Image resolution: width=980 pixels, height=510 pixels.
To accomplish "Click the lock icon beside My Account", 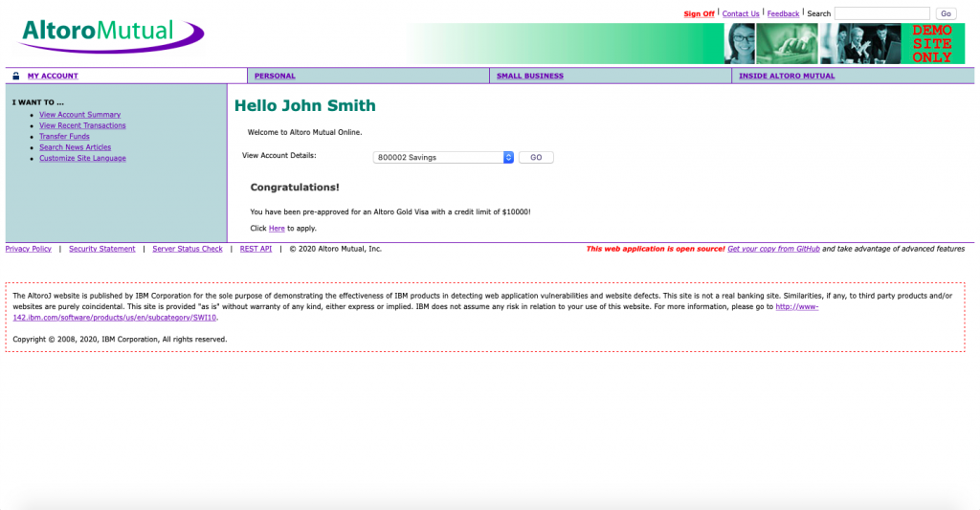I will click(16, 76).
